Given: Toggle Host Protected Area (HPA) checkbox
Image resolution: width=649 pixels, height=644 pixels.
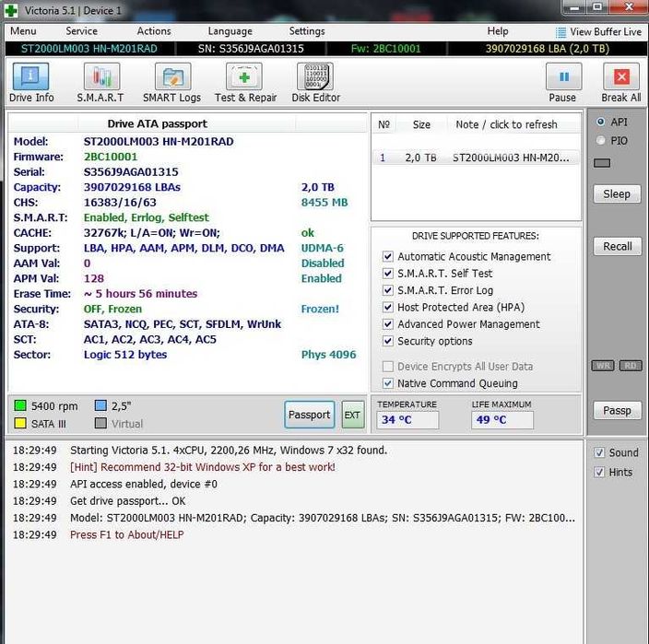Looking at the screenshot, I should click(387, 308).
